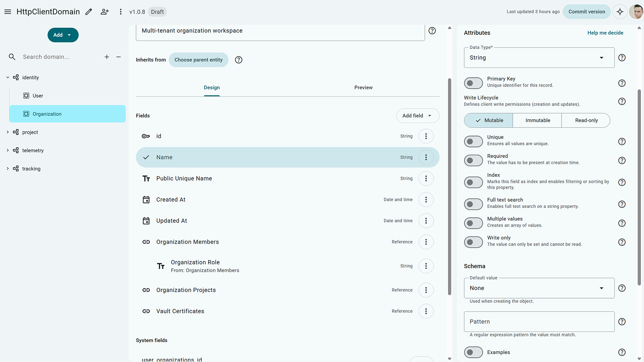Open the options menu for Created At field
The height and width of the screenshot is (362, 644).
pyautogui.click(x=426, y=199)
